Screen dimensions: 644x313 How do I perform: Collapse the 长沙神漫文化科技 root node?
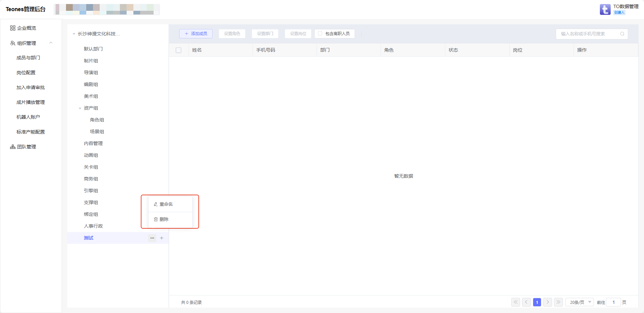(74, 34)
